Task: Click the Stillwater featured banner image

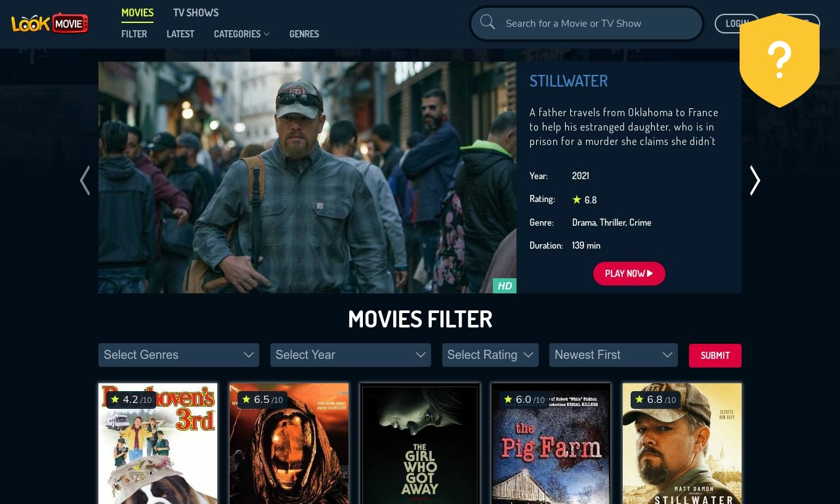Action: coord(307,177)
